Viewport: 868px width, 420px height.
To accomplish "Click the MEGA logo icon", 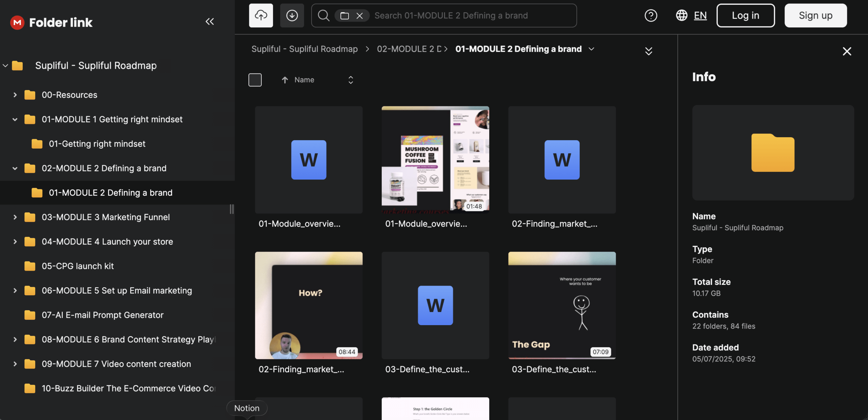I will pos(17,22).
